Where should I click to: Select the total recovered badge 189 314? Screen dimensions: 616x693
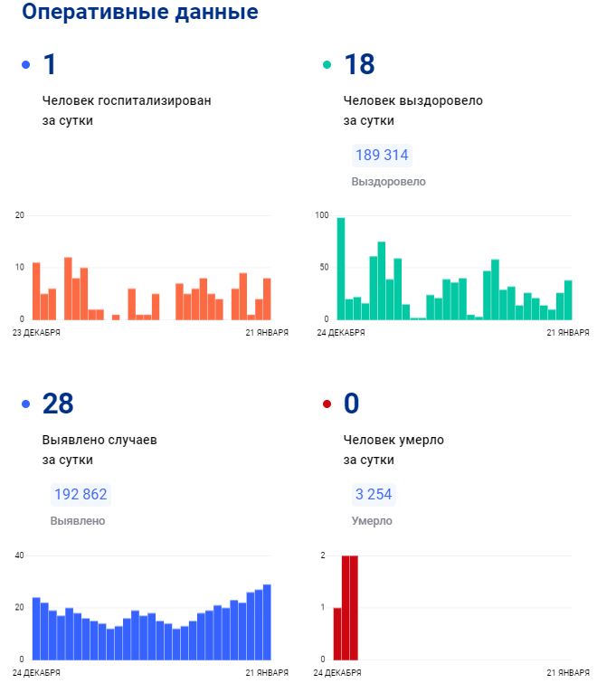(x=382, y=156)
